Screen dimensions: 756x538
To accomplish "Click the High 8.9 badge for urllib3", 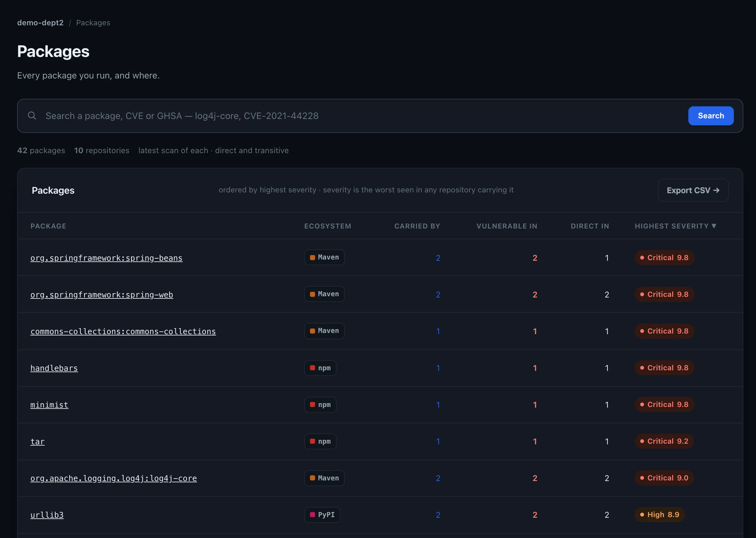I will pyautogui.click(x=659, y=515).
